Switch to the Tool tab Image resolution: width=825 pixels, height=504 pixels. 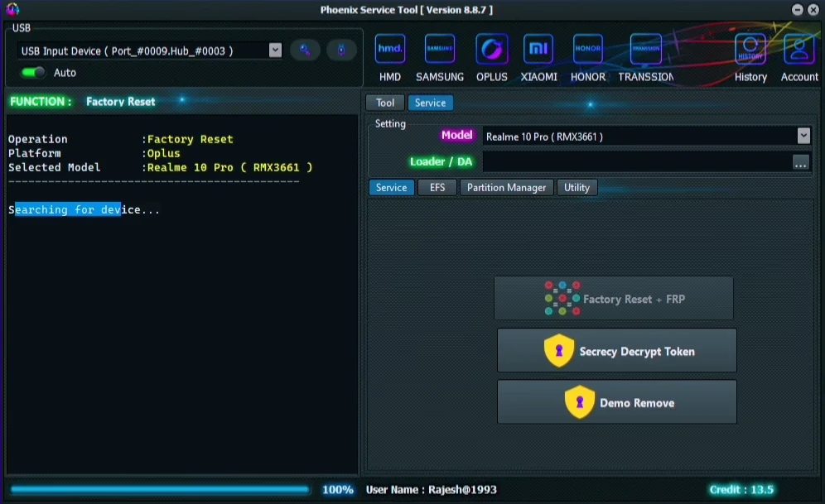(384, 102)
